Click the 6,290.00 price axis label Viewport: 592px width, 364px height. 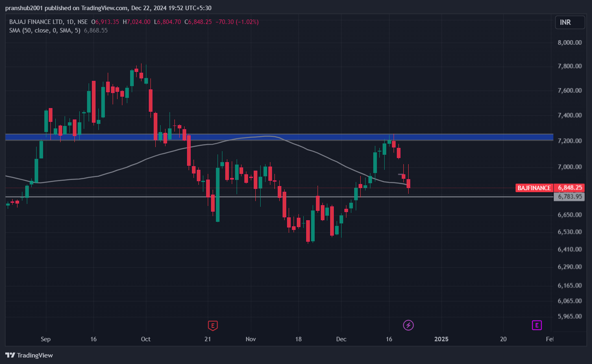pos(569,267)
